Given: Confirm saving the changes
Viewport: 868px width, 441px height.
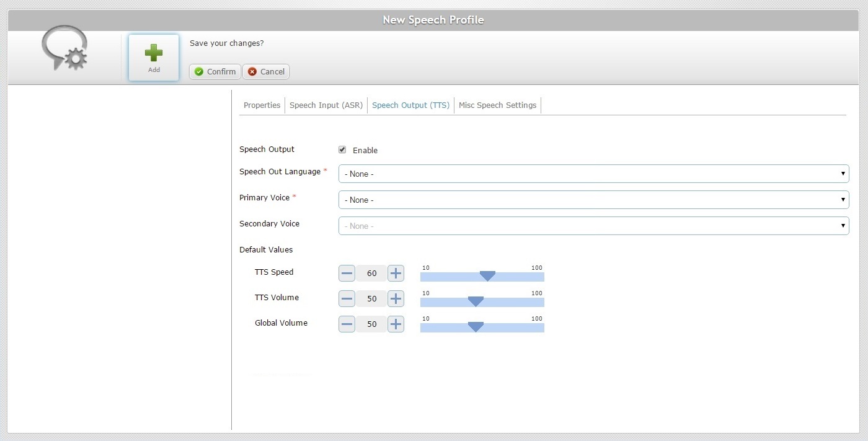Looking at the screenshot, I should (x=215, y=71).
